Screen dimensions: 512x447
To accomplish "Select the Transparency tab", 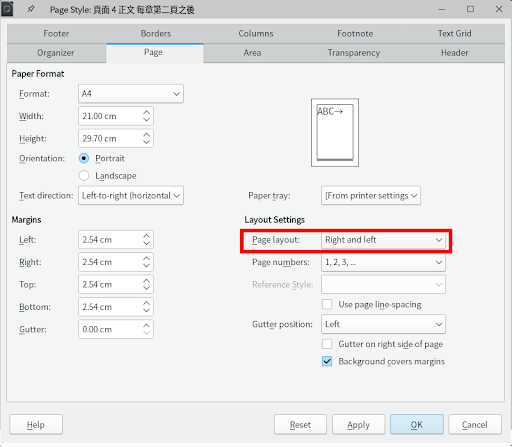I will point(354,53).
